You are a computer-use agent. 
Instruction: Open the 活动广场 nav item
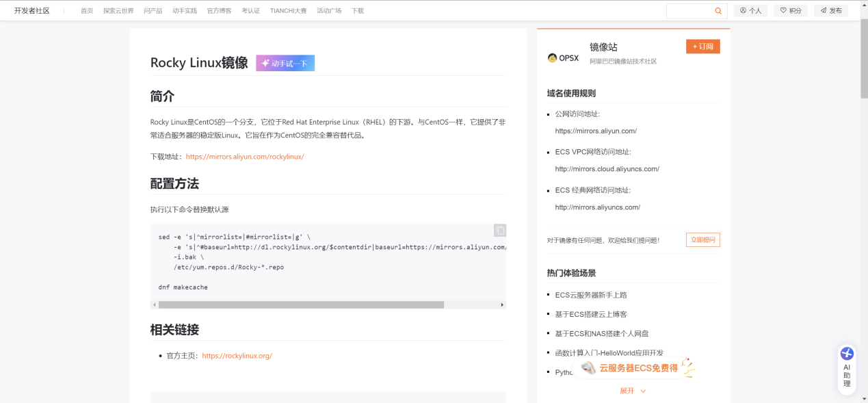pos(329,11)
